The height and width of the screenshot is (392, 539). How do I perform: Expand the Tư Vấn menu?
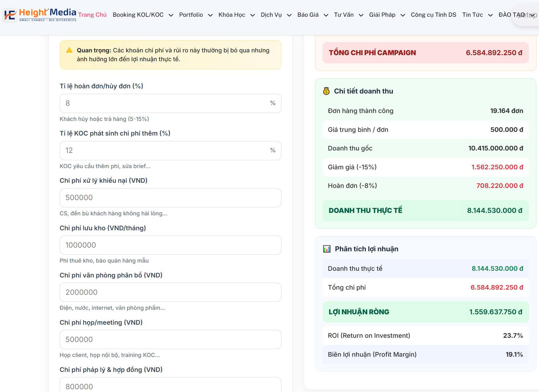tap(361, 15)
